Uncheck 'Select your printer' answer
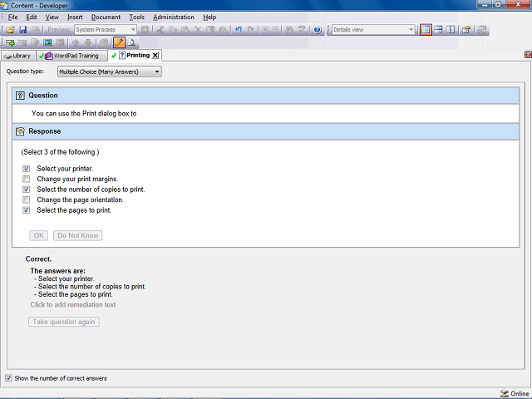Screen dimensions: 532x399 pyautogui.click(x=26, y=169)
